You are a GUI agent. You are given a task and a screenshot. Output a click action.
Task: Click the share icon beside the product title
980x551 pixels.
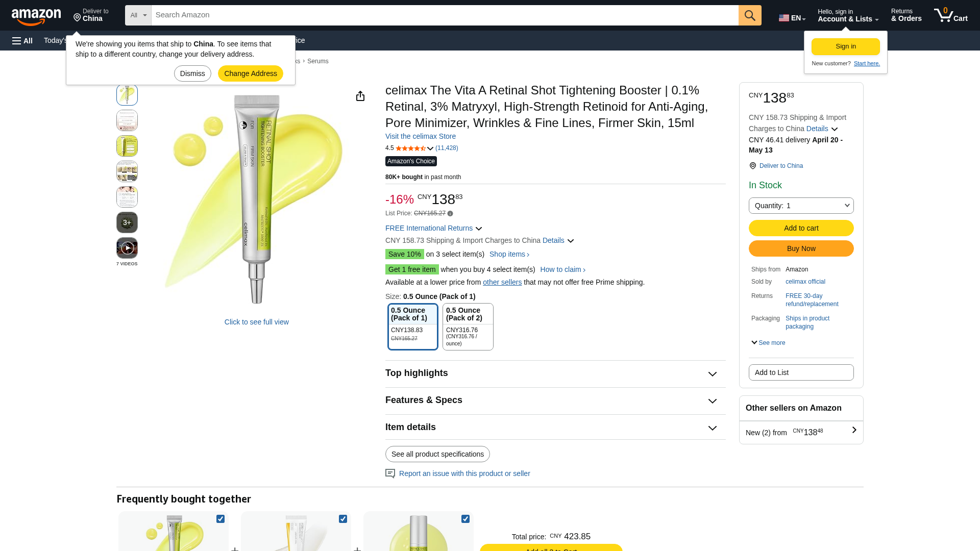(360, 95)
